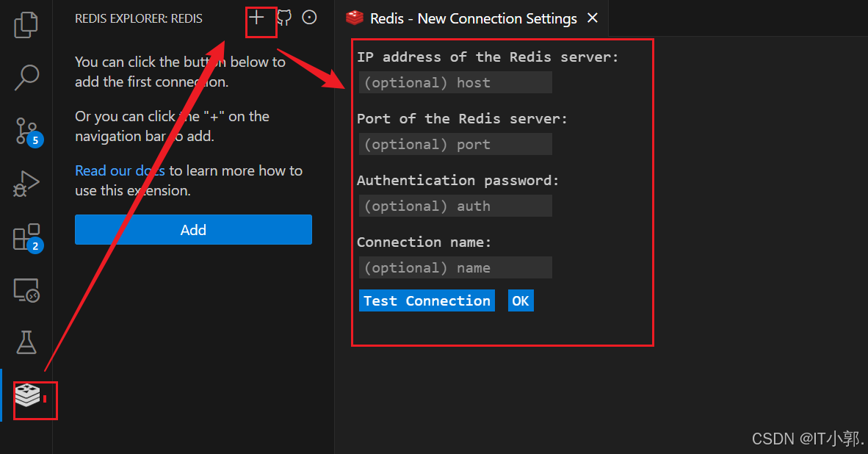
Task: Click the Test Connection button
Action: pos(427,300)
